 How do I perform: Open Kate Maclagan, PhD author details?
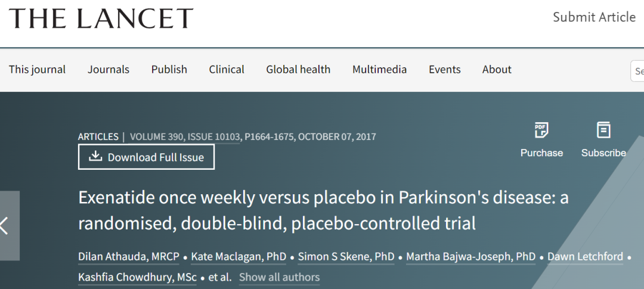[x=239, y=257]
